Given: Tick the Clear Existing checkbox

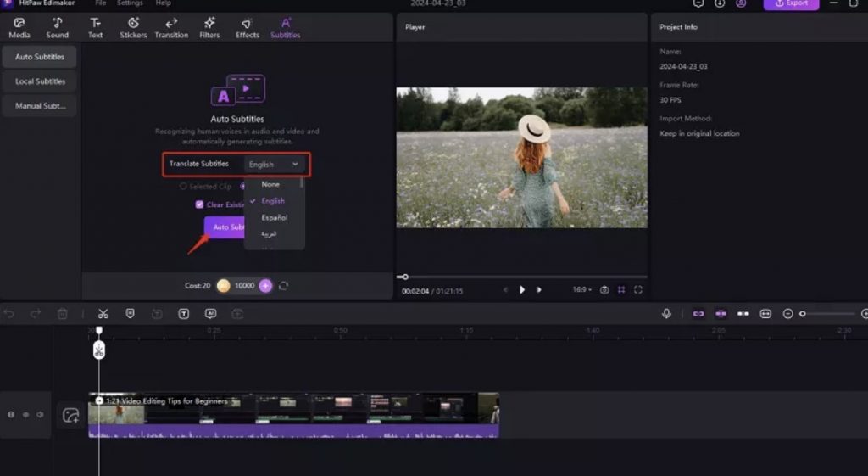Looking at the screenshot, I should point(199,204).
